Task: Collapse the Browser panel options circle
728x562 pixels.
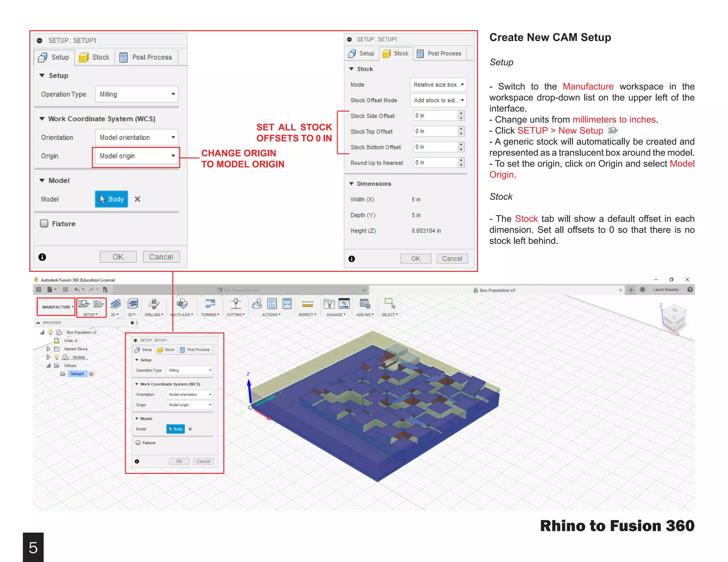Action: (x=132, y=323)
